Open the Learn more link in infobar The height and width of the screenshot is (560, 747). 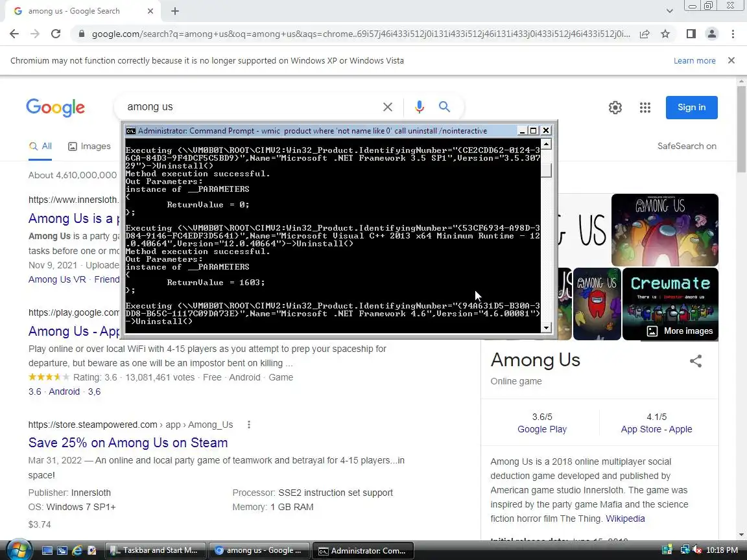694,60
